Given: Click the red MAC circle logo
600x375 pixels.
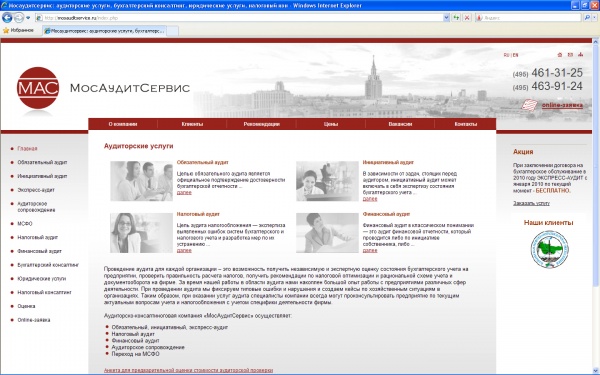Looking at the screenshot, I should [38, 88].
